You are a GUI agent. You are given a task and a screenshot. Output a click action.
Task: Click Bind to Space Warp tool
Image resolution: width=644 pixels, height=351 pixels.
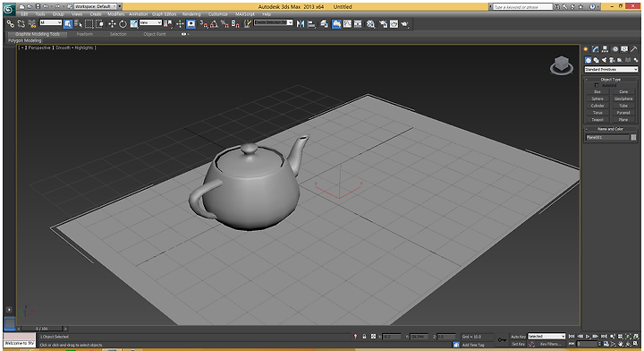tap(32, 24)
